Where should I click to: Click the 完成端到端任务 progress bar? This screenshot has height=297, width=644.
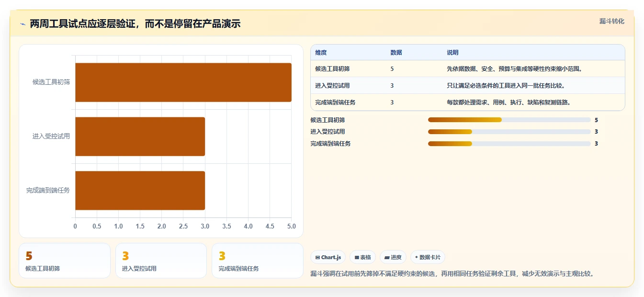point(509,144)
